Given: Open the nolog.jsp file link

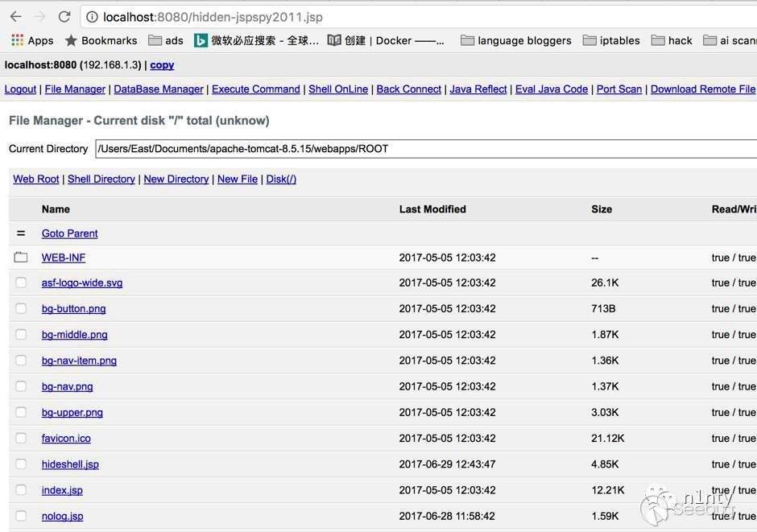Looking at the screenshot, I should click(x=62, y=516).
